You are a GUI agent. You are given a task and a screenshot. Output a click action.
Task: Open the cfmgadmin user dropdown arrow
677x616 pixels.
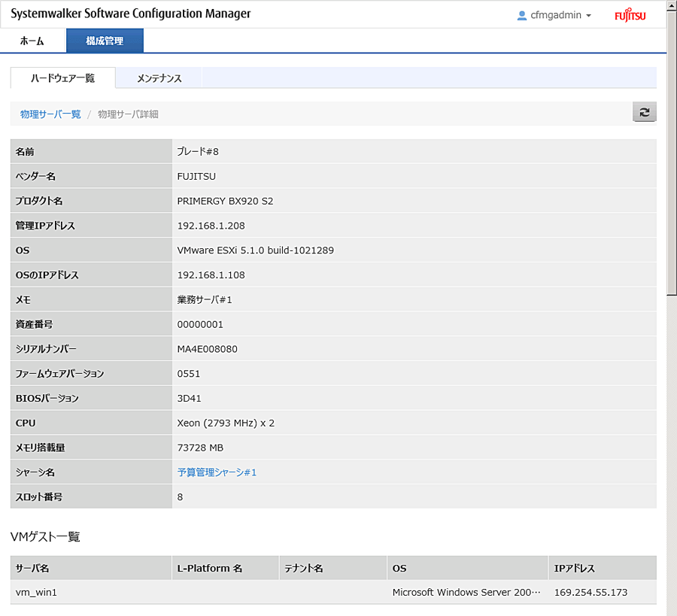(x=588, y=16)
